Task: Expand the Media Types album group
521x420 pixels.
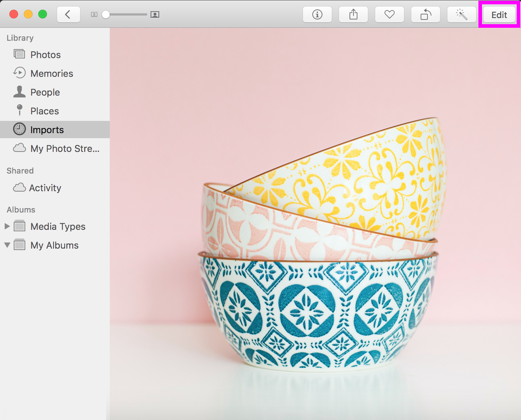Action: coord(7,226)
